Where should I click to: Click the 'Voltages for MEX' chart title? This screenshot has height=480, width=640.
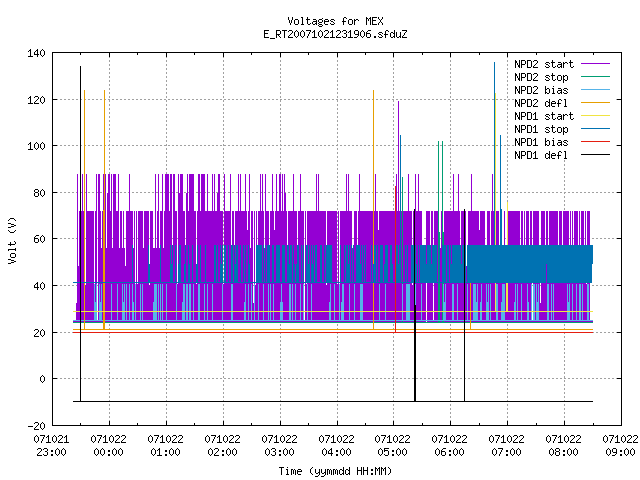tap(335, 21)
